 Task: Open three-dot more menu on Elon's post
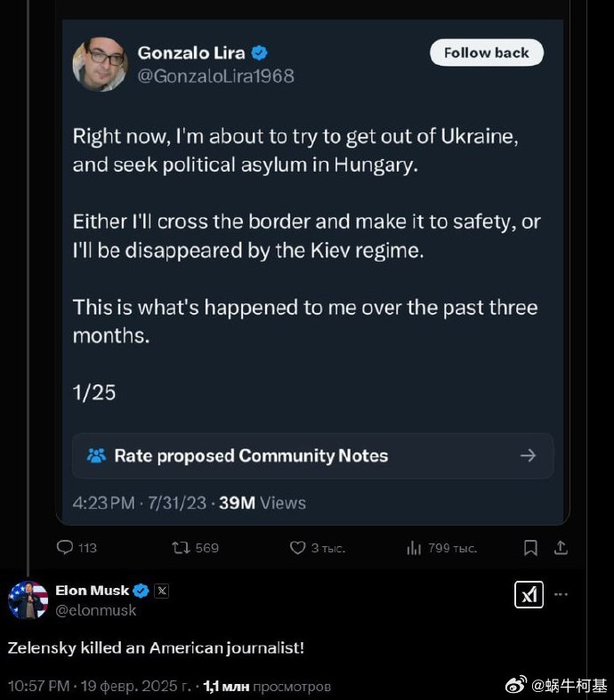(x=561, y=593)
